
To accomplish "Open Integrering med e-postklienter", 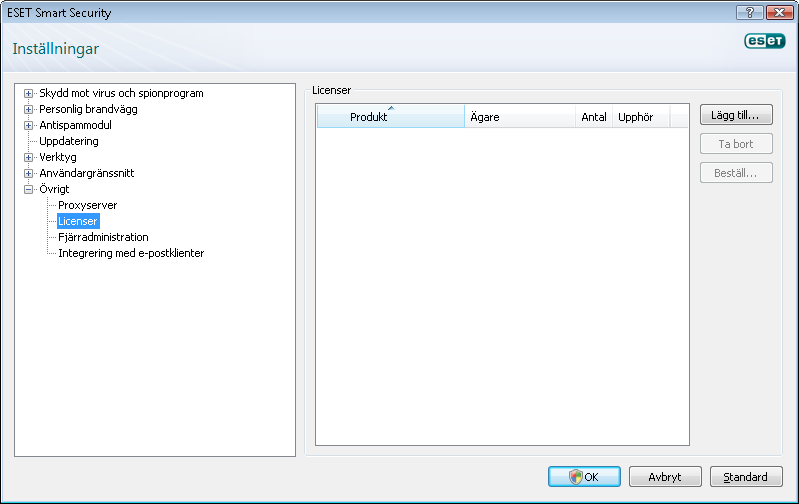I will tap(131, 253).
